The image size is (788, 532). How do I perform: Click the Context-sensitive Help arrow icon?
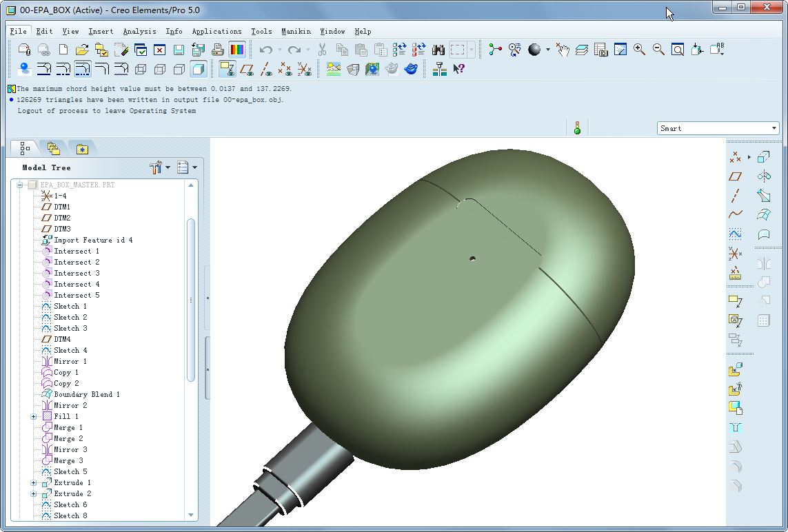pyautogui.click(x=458, y=69)
